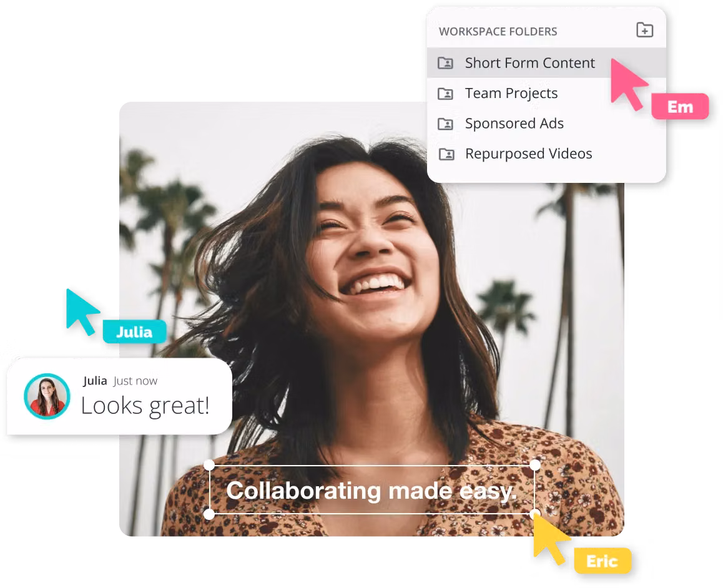Click the pink Em name tag

click(680, 107)
